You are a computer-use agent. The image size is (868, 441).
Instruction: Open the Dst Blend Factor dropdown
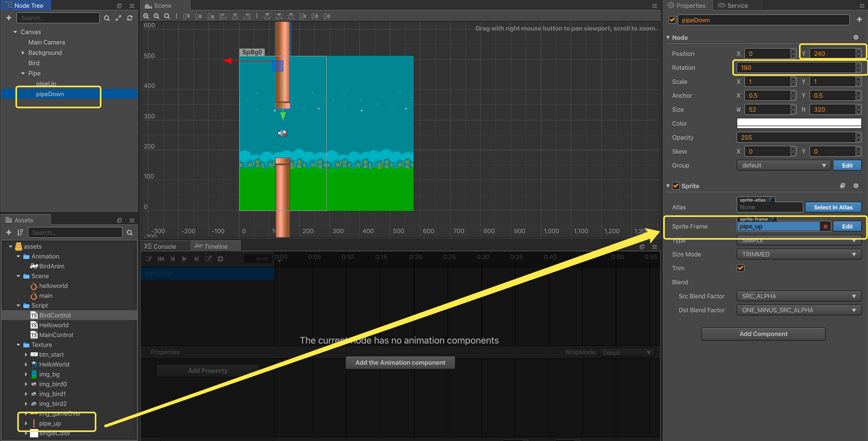pos(799,310)
